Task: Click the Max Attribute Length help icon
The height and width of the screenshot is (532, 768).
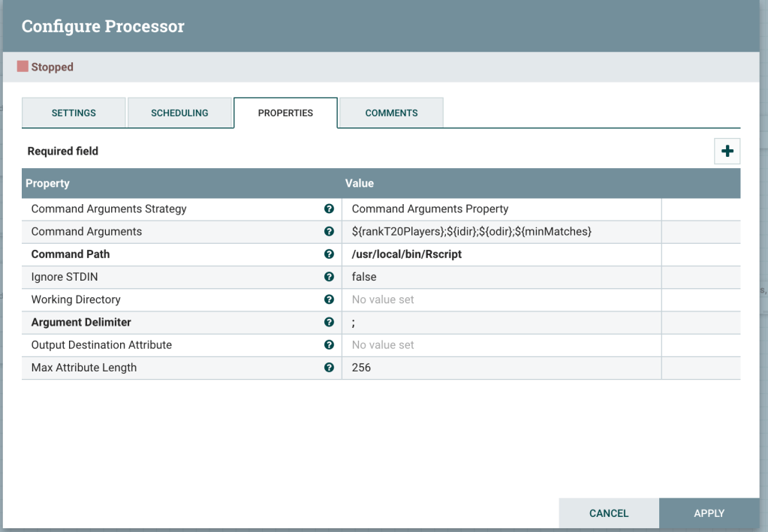Action: pos(329,368)
